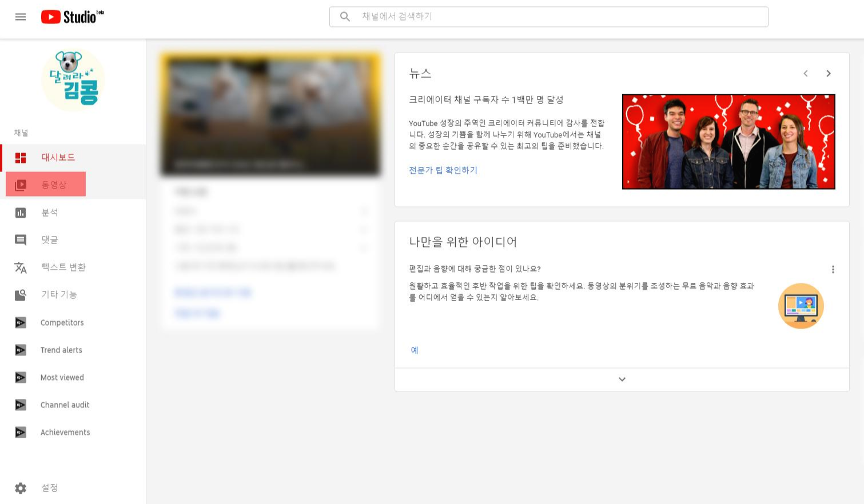The height and width of the screenshot is (504, 864).
Task: Expand the ideas card chevron
Action: click(x=622, y=379)
